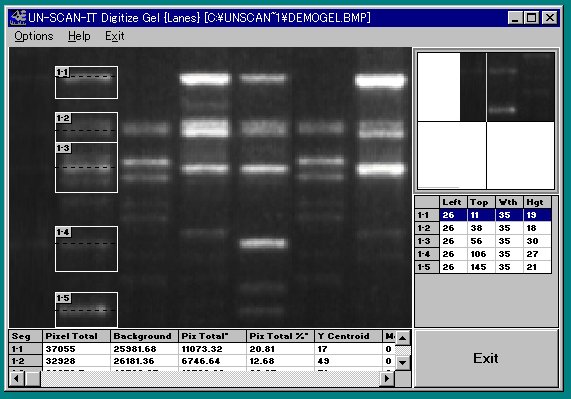
Task: Click the Seg column header in results
Action: coord(25,336)
